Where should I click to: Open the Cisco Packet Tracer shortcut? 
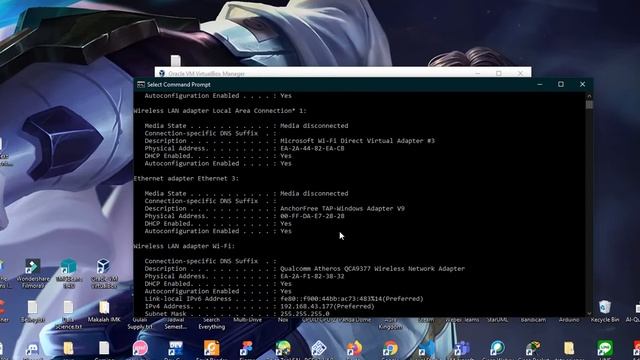[533, 349]
